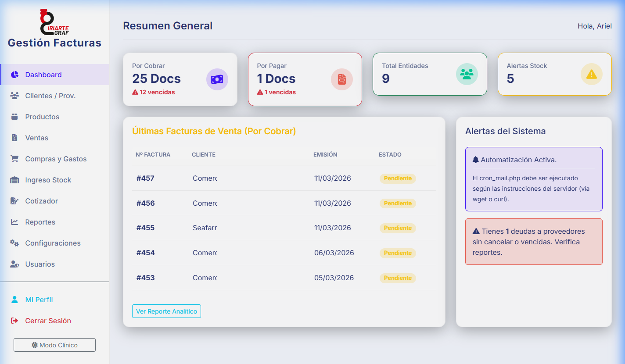Click the Hola, Ariel greeting
This screenshot has width=625, height=364.
[595, 26]
